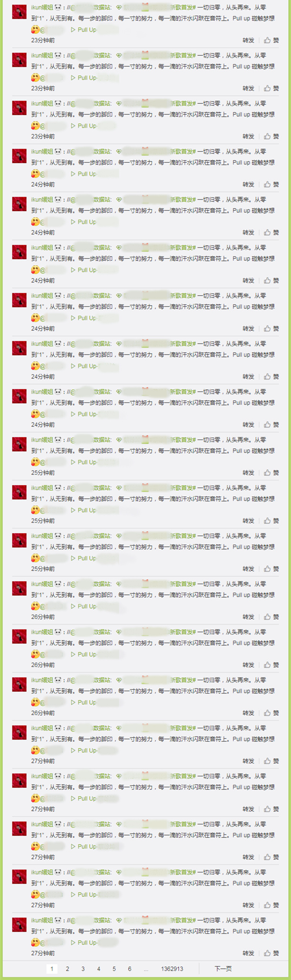Image resolution: width=291 pixels, height=980 pixels.
Task: Open the red avatar of the topmost repost
Action: click(x=19, y=12)
